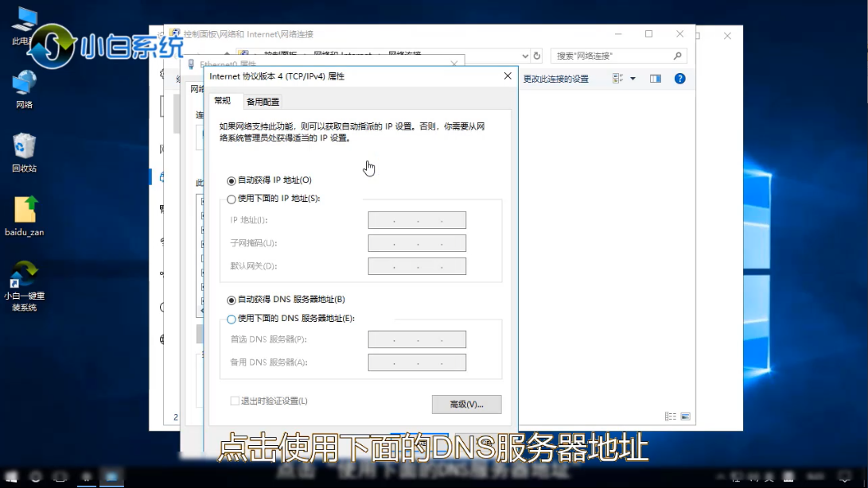Screen dimensions: 868x488
Task: Open the view options dropdown arrow
Action: click(633, 79)
